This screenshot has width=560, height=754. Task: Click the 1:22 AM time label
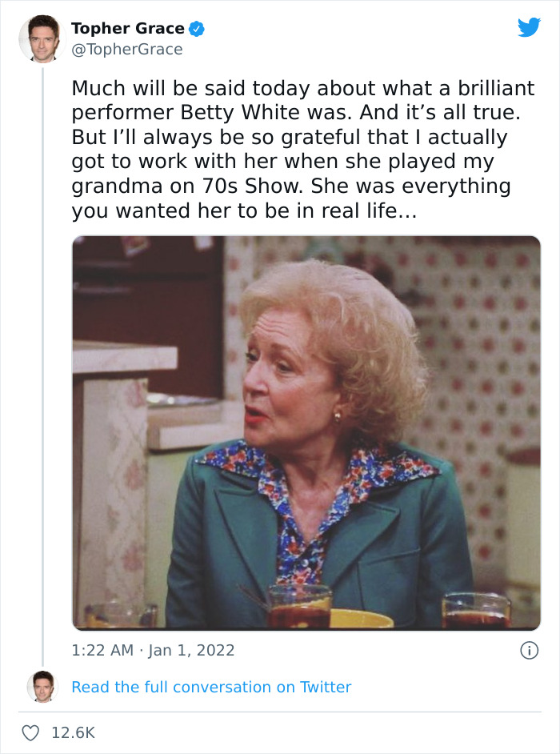[x=90, y=652]
